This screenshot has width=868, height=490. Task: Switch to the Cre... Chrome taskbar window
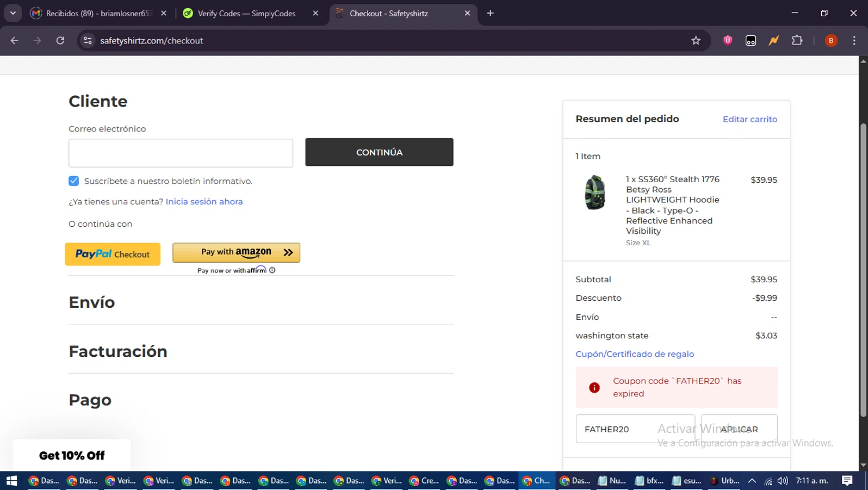click(x=424, y=481)
